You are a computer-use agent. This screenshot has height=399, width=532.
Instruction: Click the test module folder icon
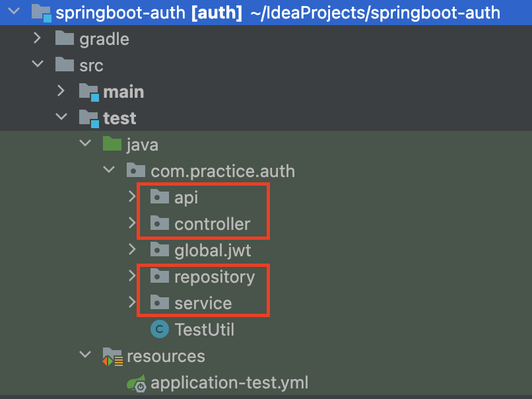89,118
